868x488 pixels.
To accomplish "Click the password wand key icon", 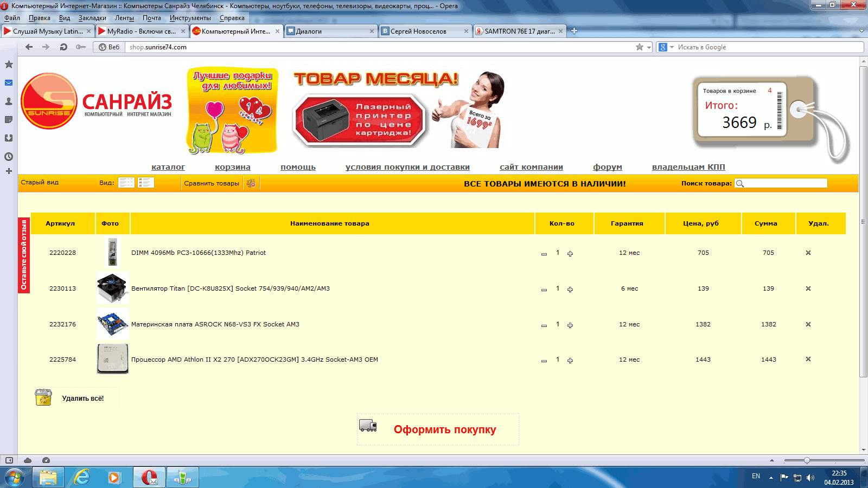I will [81, 47].
